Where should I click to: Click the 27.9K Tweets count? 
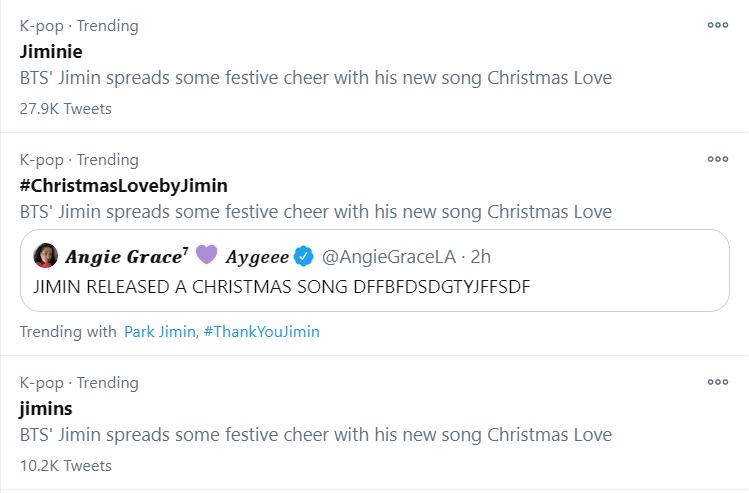[65, 108]
